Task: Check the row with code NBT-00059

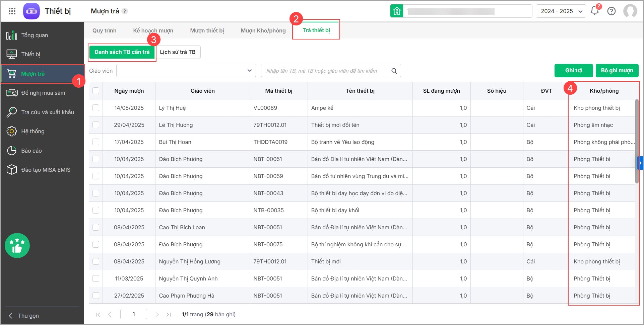Action: pyautogui.click(x=96, y=176)
